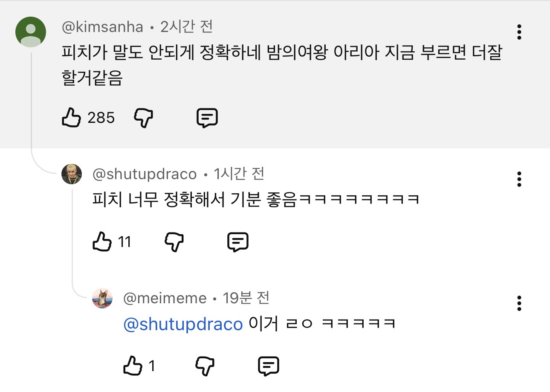This screenshot has height=392, width=550.
Task: Click the @shutupdraco profile avatar
Action: pyautogui.click(x=72, y=174)
